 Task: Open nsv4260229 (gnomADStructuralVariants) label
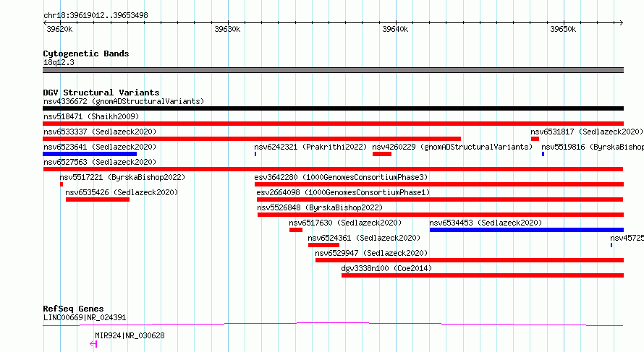[452, 147]
